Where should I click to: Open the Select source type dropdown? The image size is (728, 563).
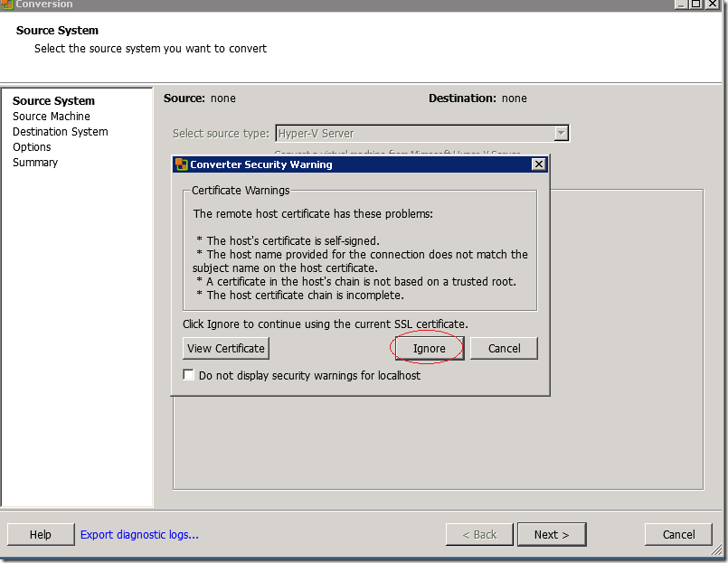561,134
